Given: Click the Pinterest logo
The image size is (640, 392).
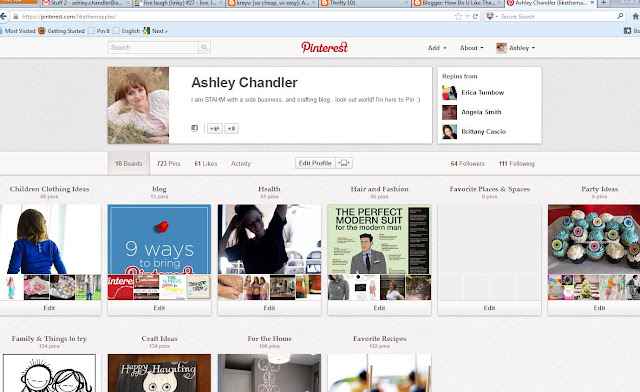Looking at the screenshot, I should pos(324,47).
